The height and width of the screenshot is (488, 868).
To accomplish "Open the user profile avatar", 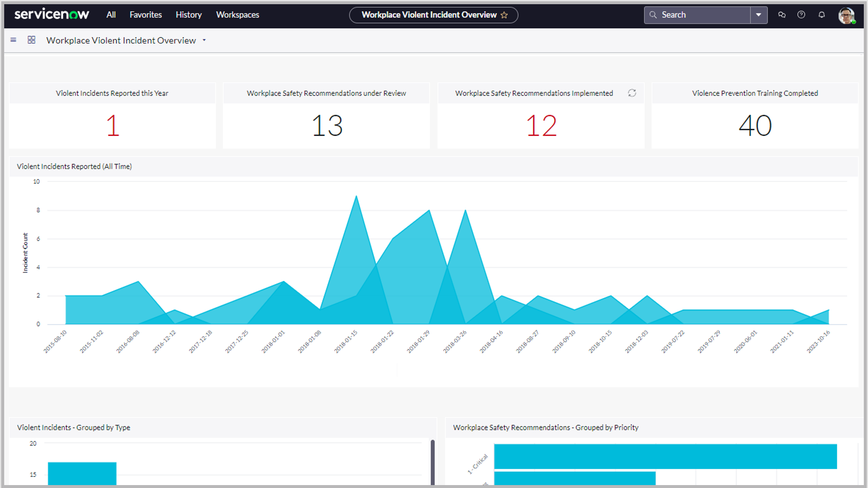I will click(847, 15).
